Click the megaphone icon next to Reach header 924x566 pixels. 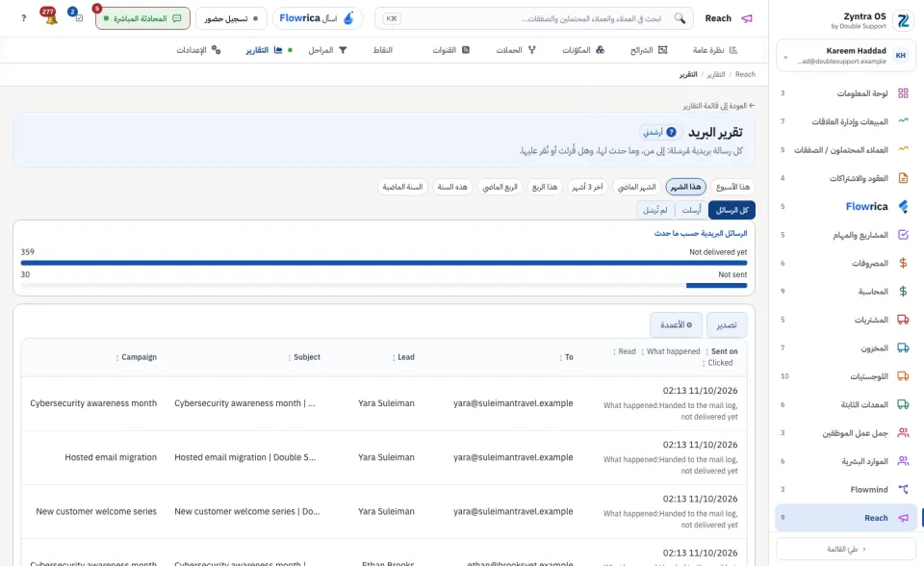tap(747, 18)
